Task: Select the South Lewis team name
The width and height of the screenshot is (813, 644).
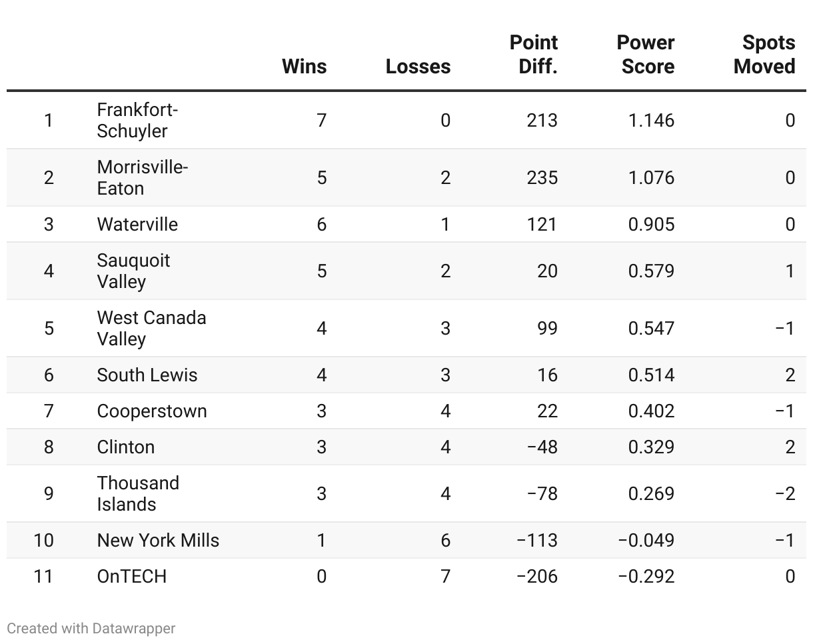Action: [147, 375]
